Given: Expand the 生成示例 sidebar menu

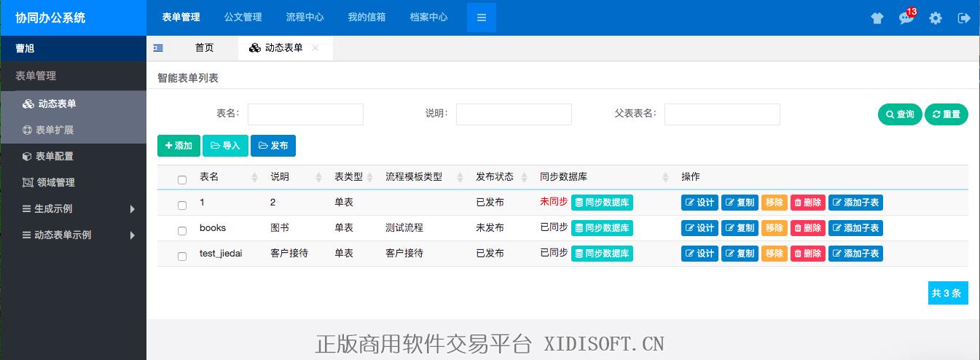Looking at the screenshot, I should point(73,208).
